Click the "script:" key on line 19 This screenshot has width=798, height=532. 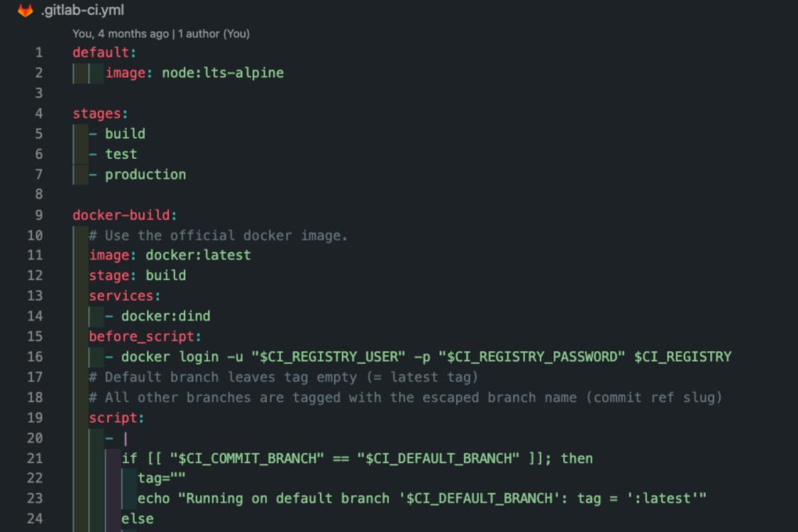(x=116, y=418)
